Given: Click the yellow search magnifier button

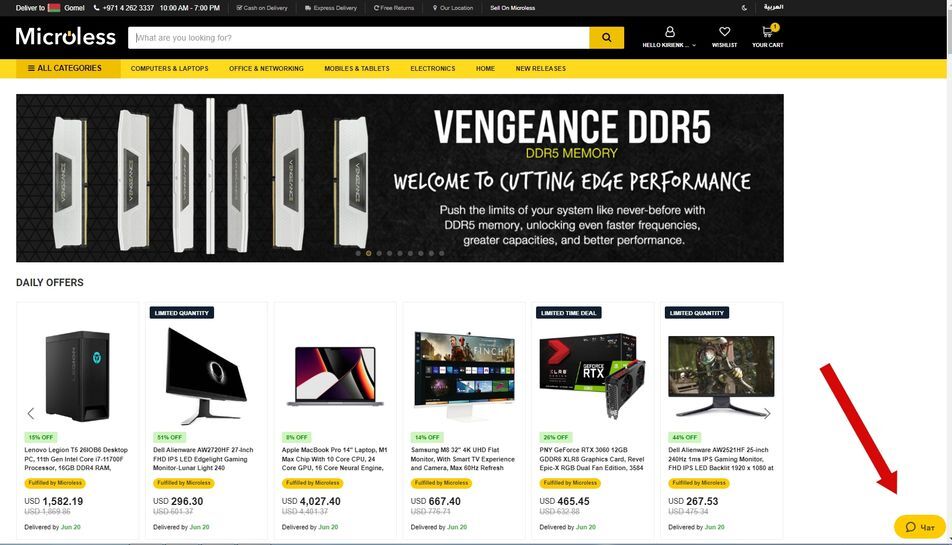Looking at the screenshot, I should (606, 38).
